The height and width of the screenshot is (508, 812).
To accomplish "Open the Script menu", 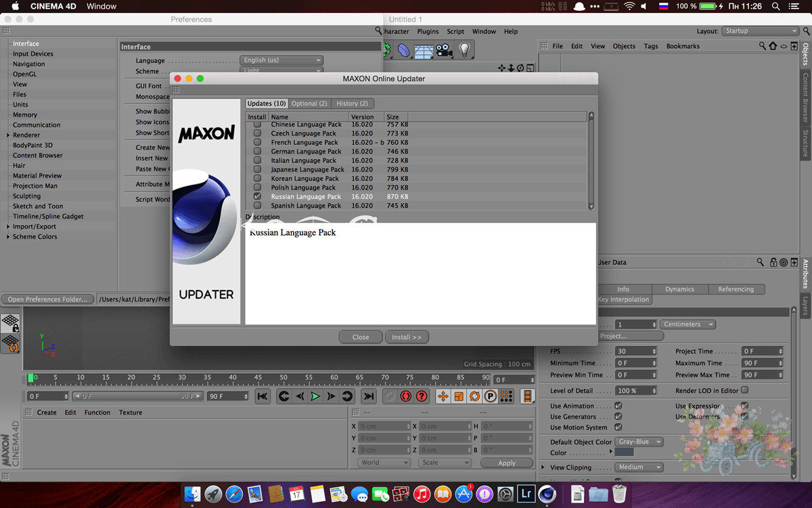I will (x=455, y=31).
